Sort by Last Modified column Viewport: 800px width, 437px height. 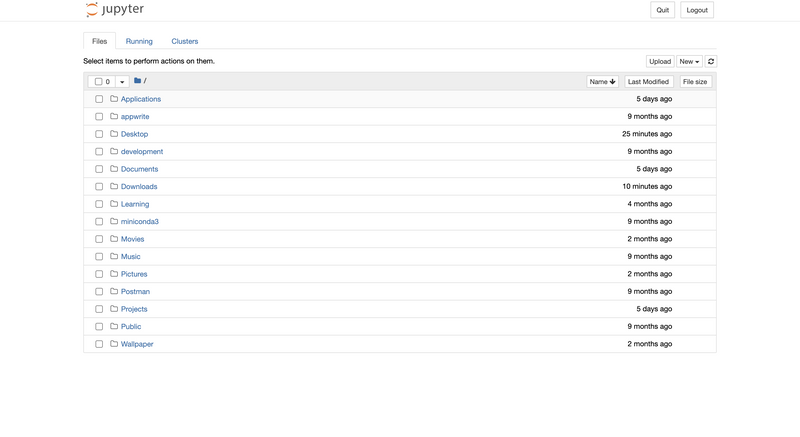pyautogui.click(x=648, y=82)
